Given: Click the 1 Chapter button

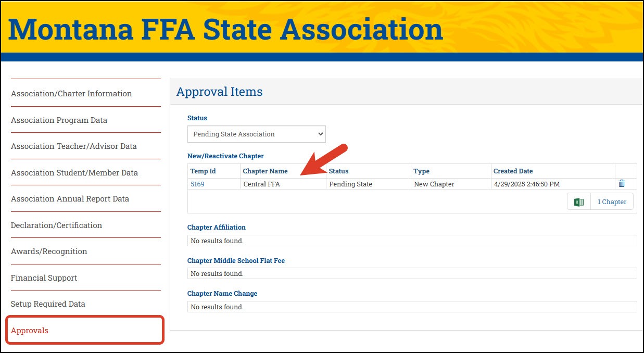Looking at the screenshot, I should click(612, 202).
